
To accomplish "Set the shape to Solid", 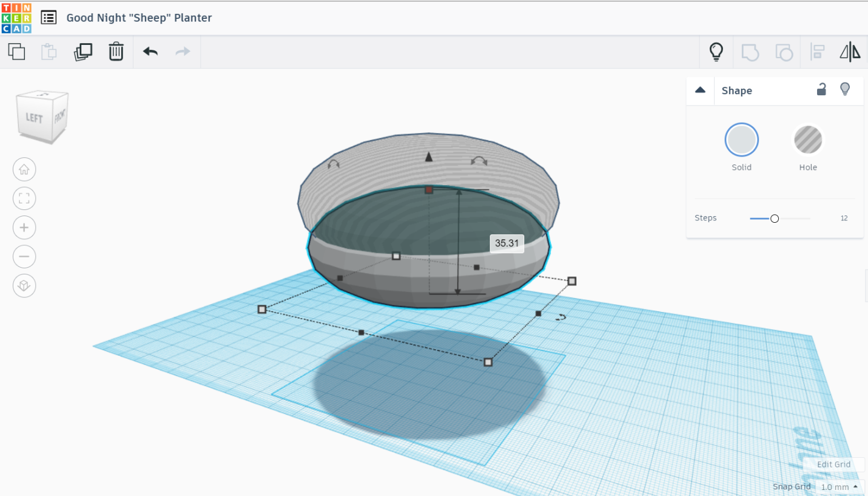I will (x=742, y=140).
